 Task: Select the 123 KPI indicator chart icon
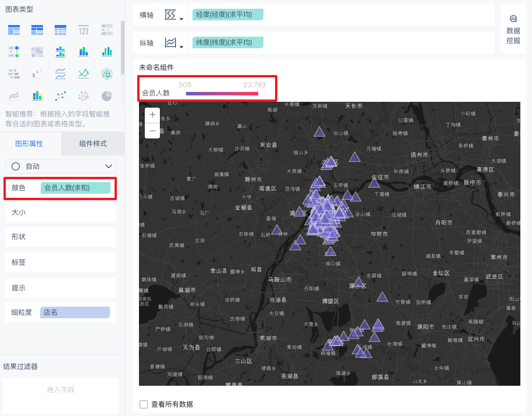83,30
